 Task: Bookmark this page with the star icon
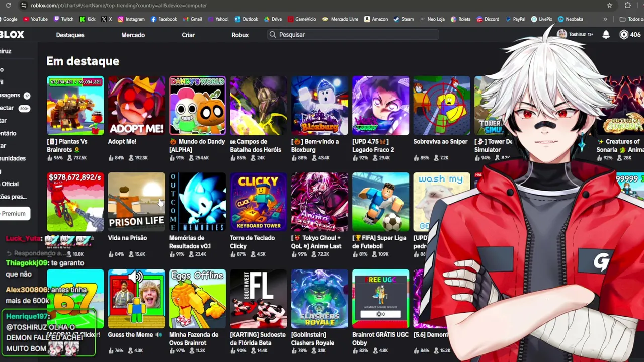(610, 5)
